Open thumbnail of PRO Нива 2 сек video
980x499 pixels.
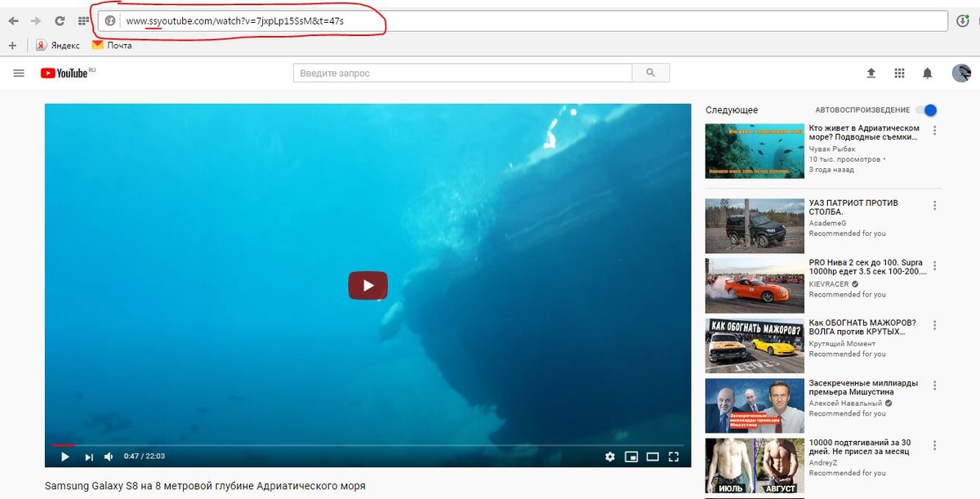[755, 285]
